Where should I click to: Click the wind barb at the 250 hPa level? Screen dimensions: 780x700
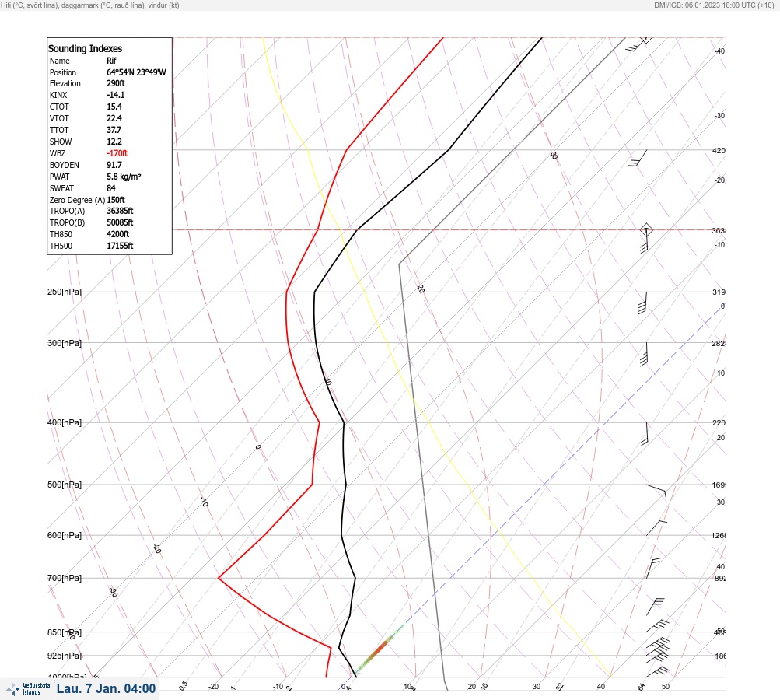tap(642, 303)
